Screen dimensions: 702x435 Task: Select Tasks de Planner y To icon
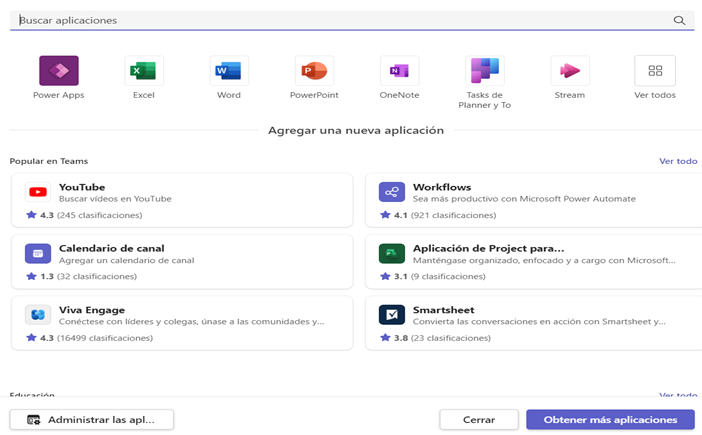[x=485, y=70]
